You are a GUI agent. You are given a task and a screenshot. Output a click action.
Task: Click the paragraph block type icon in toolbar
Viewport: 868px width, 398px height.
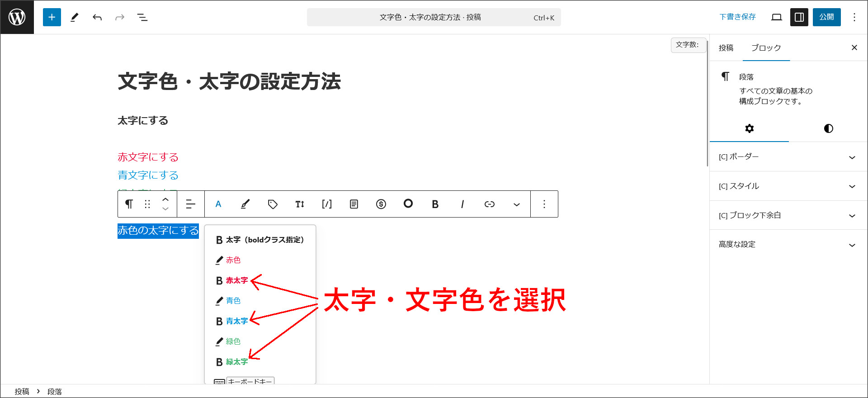click(x=129, y=204)
